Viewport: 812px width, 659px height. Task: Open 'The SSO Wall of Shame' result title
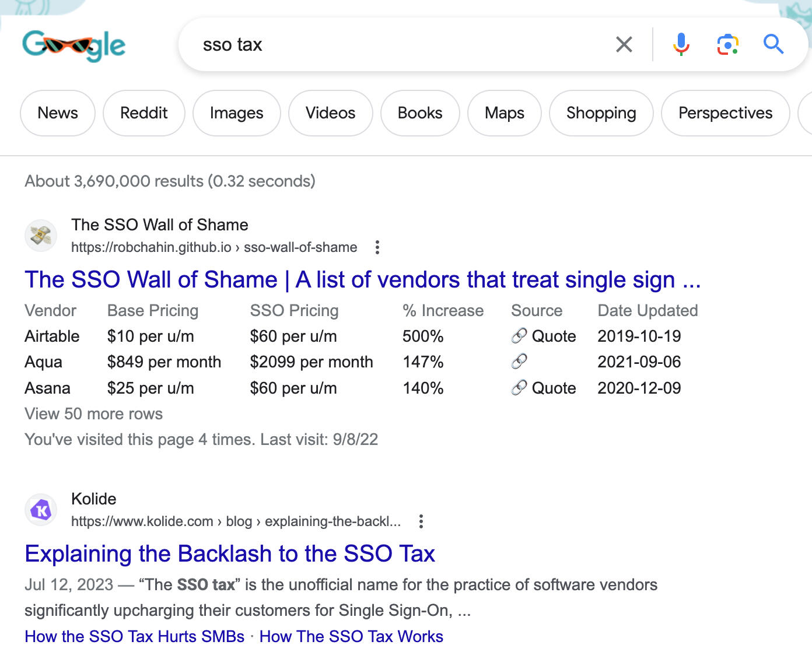[x=363, y=280]
